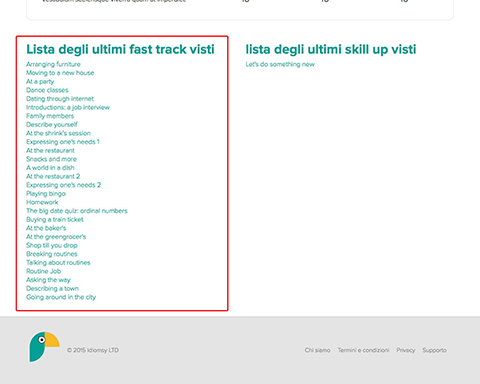Select the Homework lesson link
480x384 pixels.
(x=42, y=202)
